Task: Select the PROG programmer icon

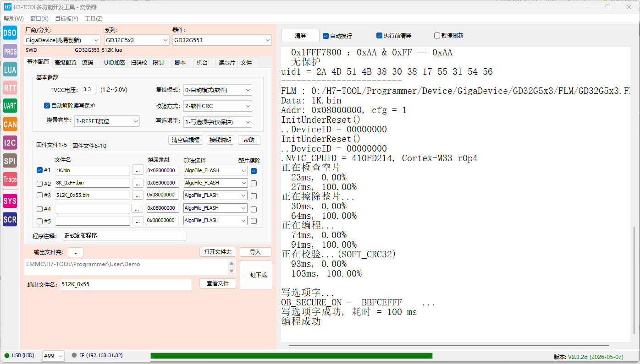Action: (10, 51)
